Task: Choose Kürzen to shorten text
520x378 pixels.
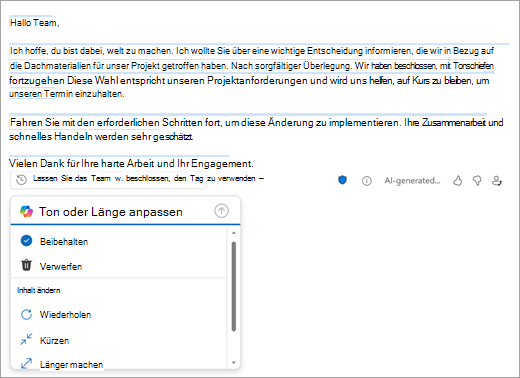Action: pos(119,340)
